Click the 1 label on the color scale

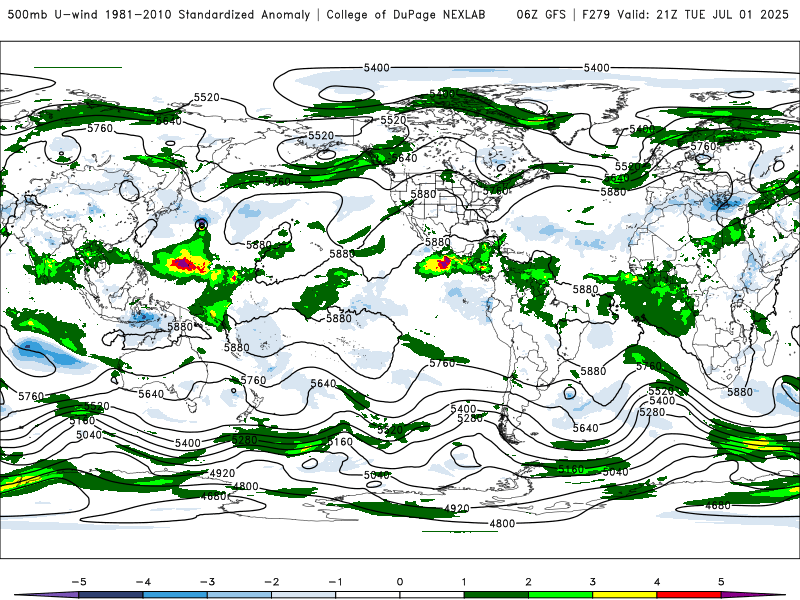click(x=464, y=582)
